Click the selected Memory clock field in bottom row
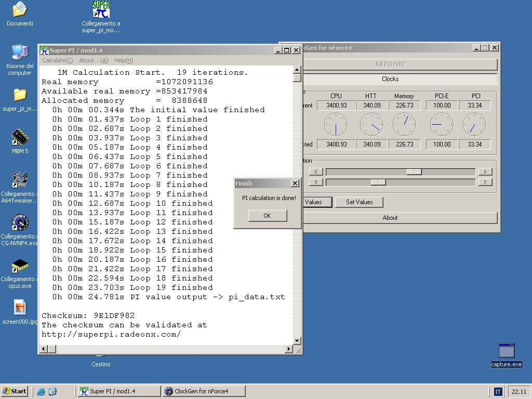 point(404,144)
